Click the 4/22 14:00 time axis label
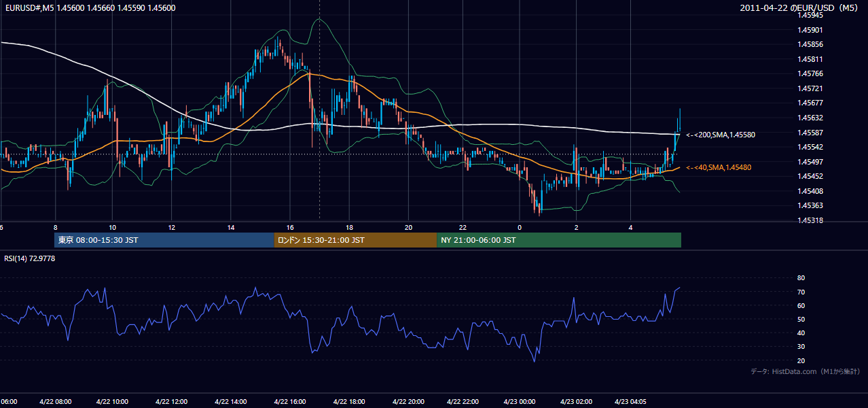This screenshot has height=408, width=868. click(x=230, y=401)
